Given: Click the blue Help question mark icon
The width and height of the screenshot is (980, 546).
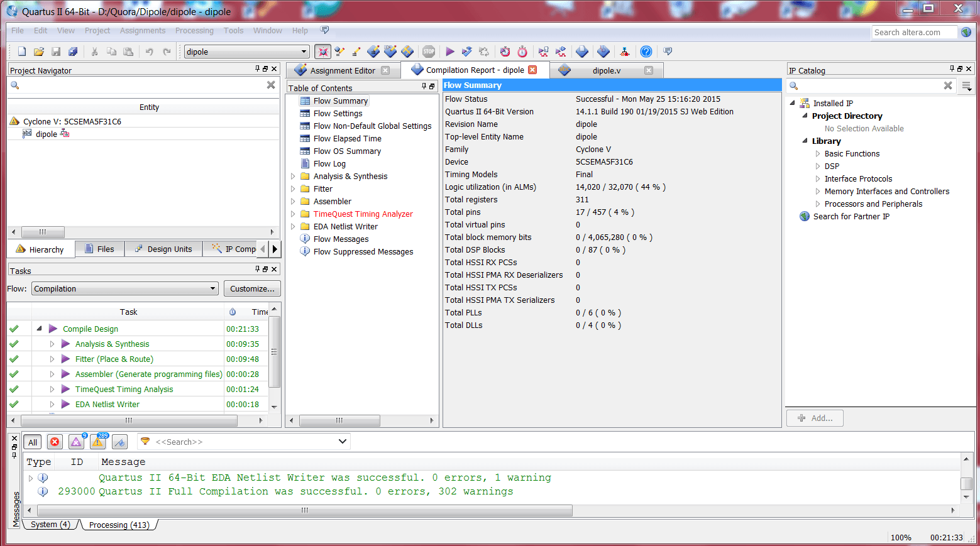Looking at the screenshot, I should tap(646, 52).
